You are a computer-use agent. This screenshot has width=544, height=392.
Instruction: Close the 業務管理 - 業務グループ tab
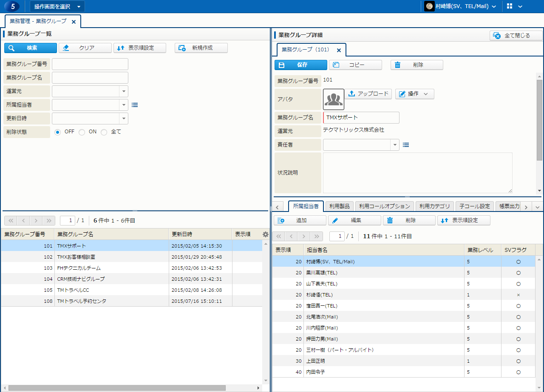[x=74, y=22]
